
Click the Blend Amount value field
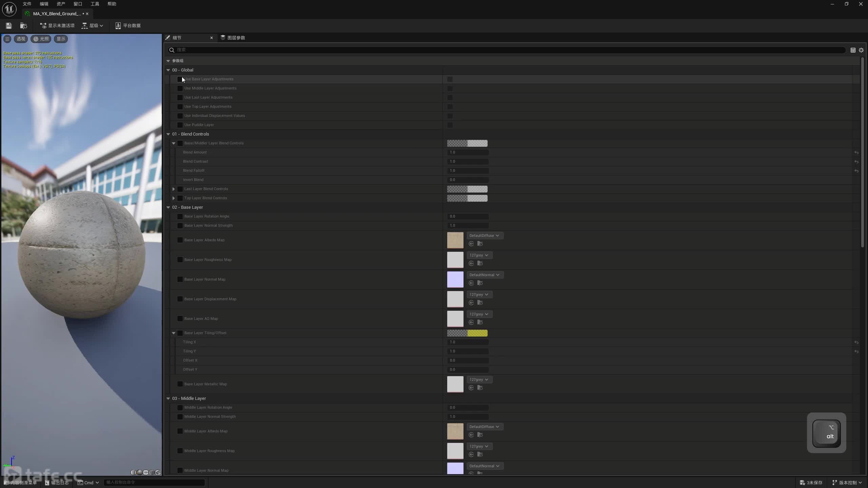[x=468, y=152]
